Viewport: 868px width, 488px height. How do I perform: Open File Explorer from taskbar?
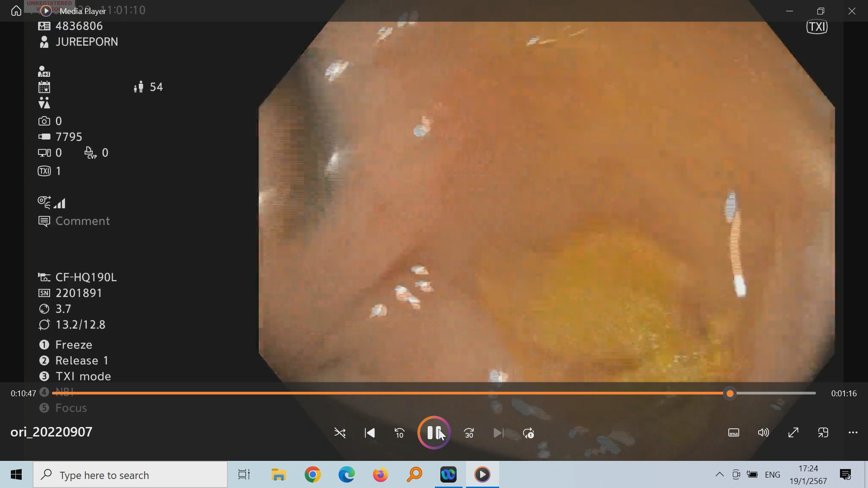coord(279,475)
